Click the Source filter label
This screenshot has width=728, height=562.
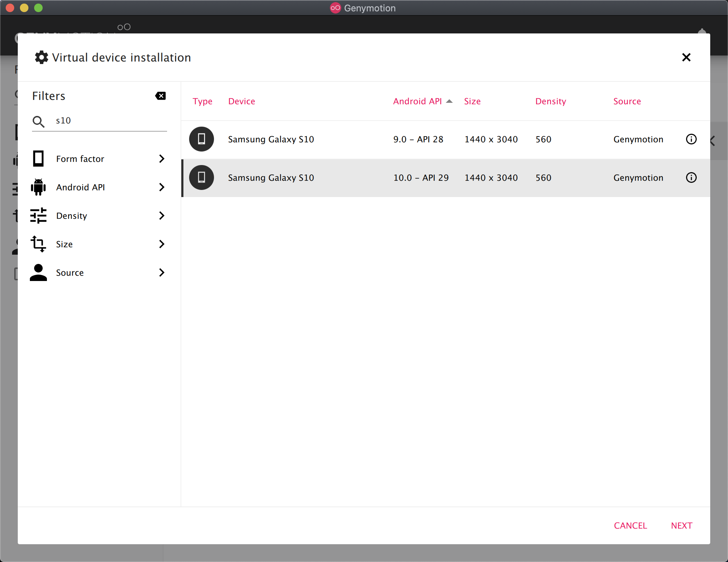coord(70,272)
